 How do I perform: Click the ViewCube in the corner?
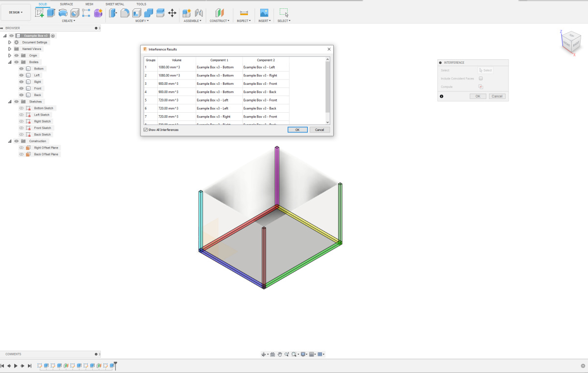click(570, 43)
